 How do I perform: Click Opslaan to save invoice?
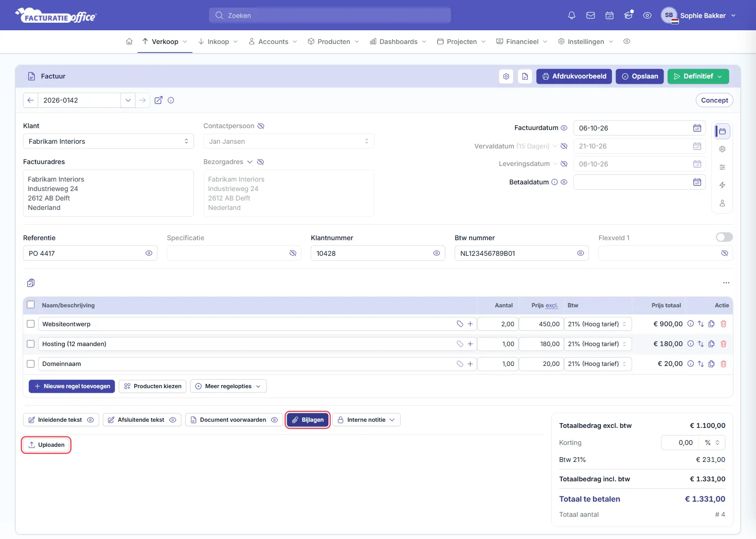(640, 76)
